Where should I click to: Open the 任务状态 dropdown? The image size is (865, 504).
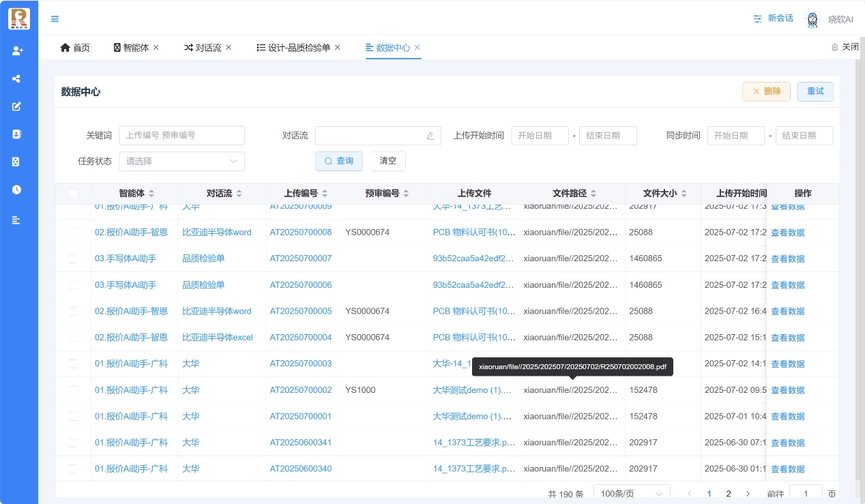pyautogui.click(x=181, y=162)
